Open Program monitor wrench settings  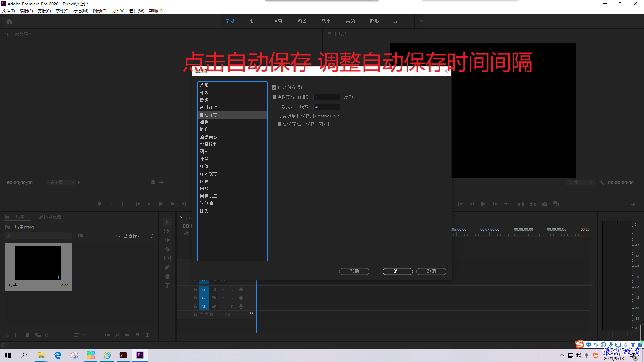[602, 183]
